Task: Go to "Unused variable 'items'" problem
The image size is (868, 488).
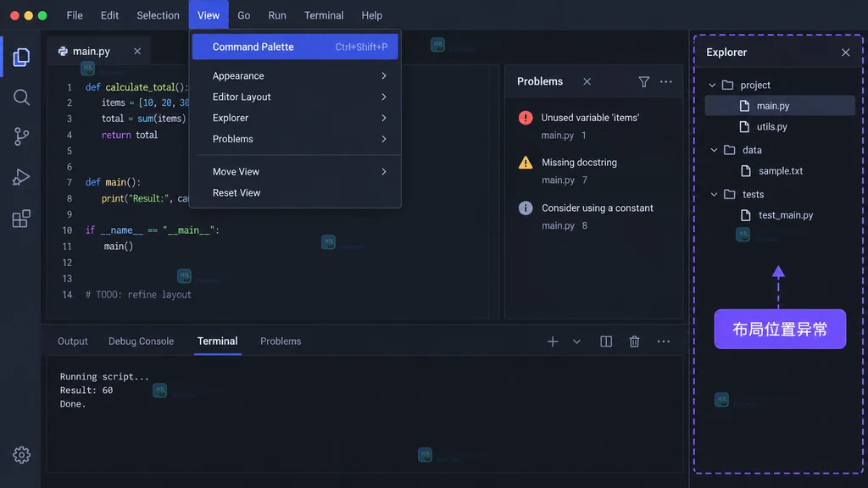Action: pyautogui.click(x=590, y=118)
